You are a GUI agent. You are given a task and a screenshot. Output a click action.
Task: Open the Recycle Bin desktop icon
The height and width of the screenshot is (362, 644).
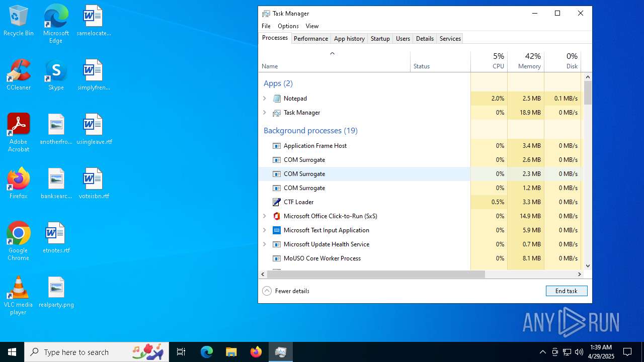click(19, 21)
